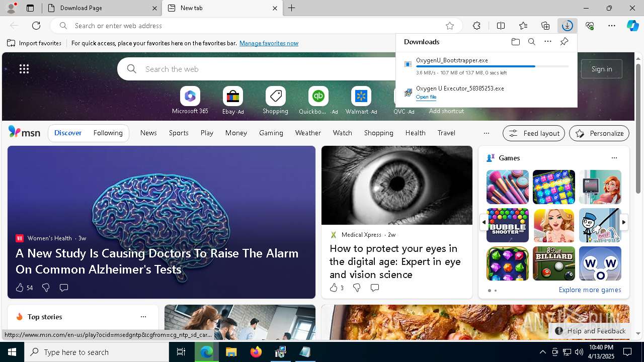Open Top stories more options ellipsis

pos(143,317)
